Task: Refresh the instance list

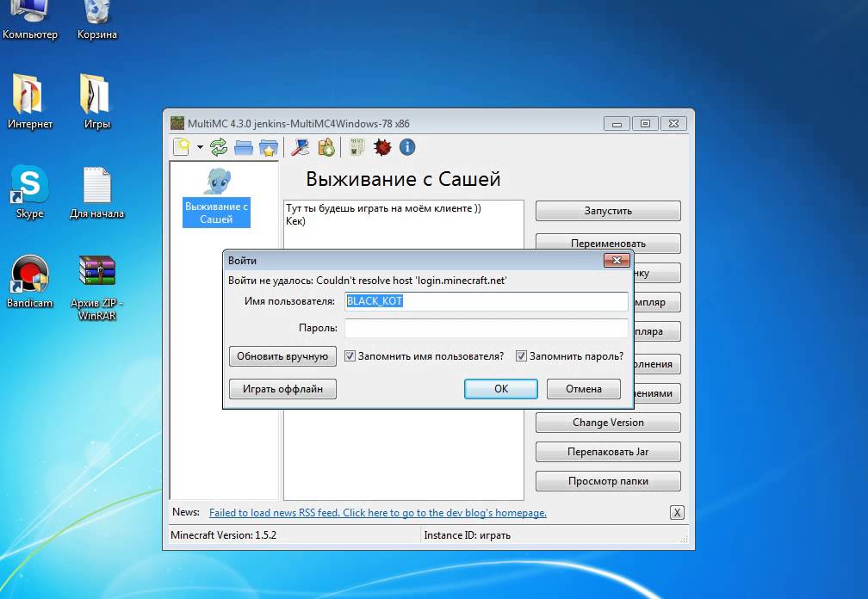Action: pos(219,147)
